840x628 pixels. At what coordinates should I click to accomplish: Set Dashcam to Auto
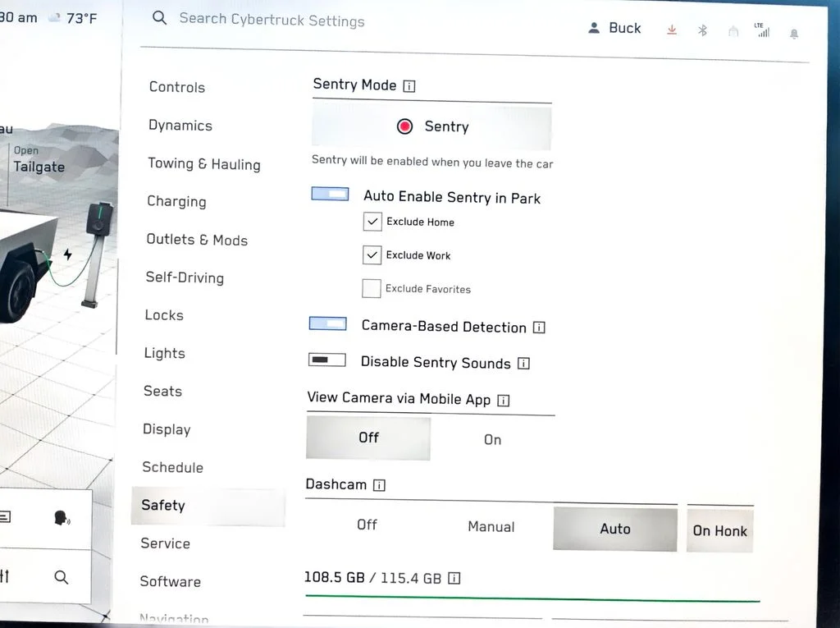[615, 529]
